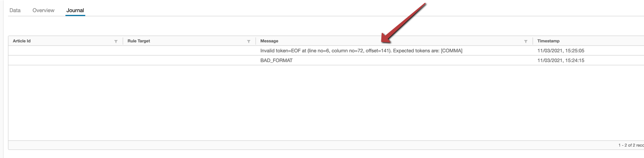Screen dimensions: 644x158
Task: Click empty Rule Target cell in BAD_FORMAT row
Action: pos(189,61)
